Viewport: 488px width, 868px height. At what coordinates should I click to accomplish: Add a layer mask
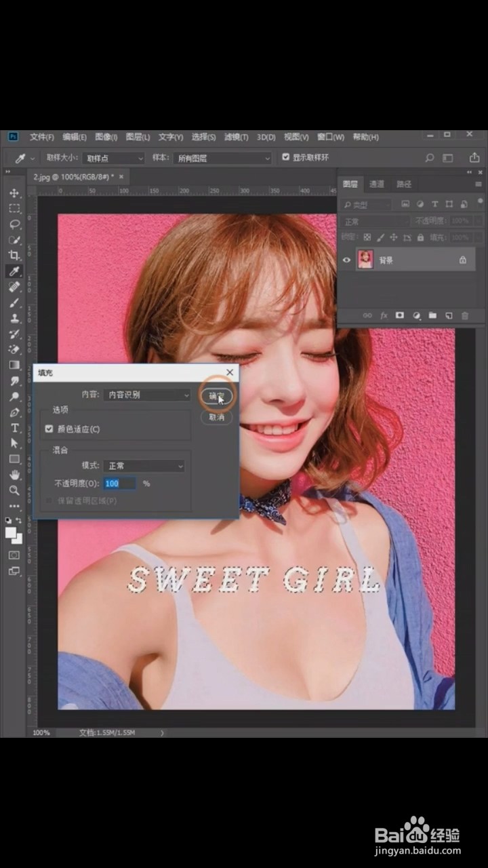[x=400, y=315]
